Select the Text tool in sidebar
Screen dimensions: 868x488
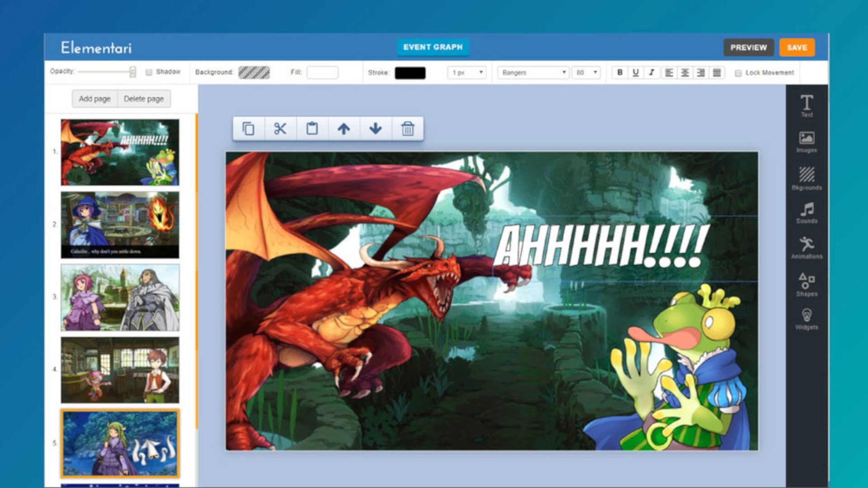pos(807,106)
